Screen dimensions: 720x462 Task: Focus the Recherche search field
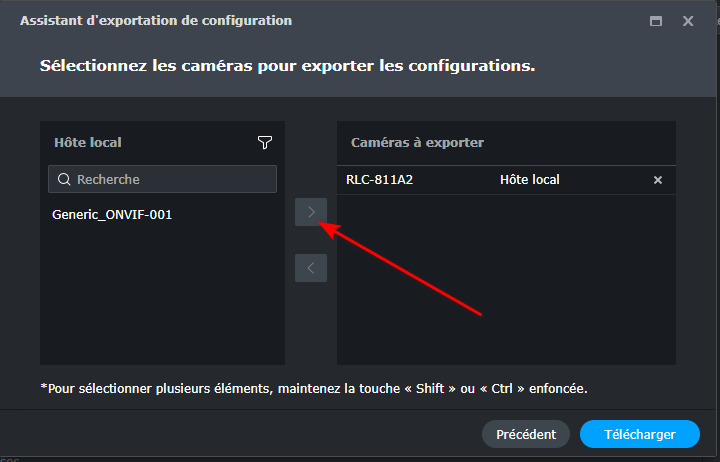(x=170, y=180)
